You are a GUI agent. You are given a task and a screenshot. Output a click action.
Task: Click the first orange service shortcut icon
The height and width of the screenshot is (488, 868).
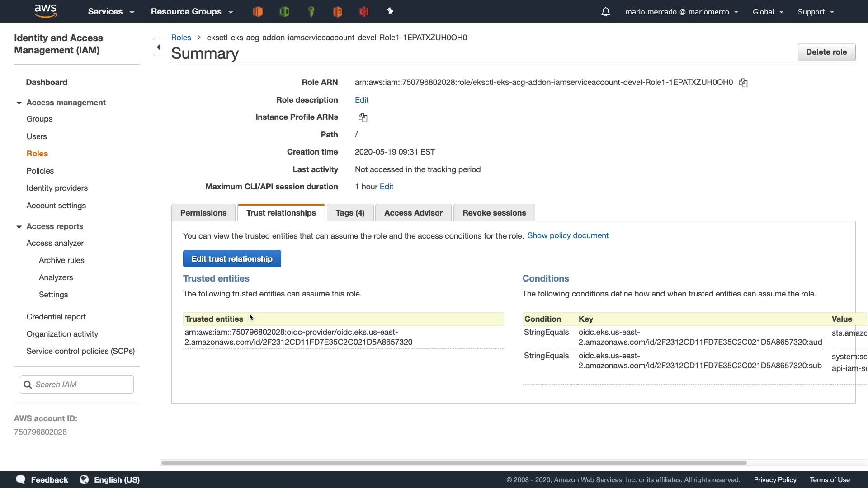[x=258, y=12]
